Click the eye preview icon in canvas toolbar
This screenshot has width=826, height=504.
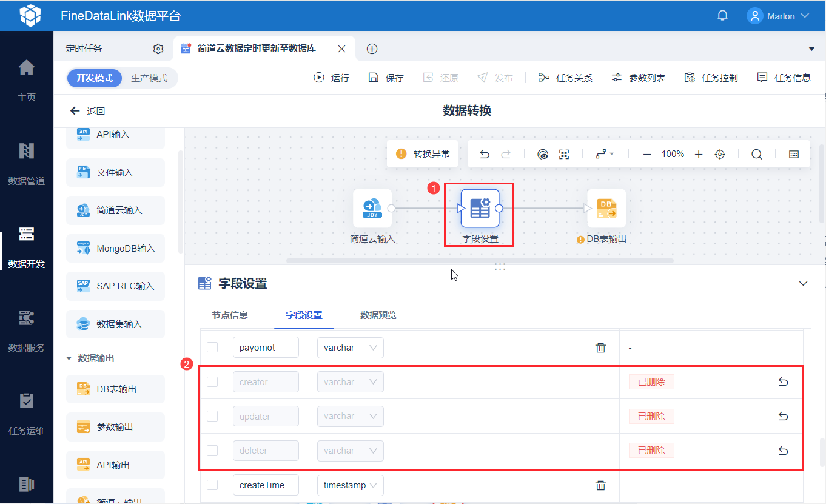point(543,154)
